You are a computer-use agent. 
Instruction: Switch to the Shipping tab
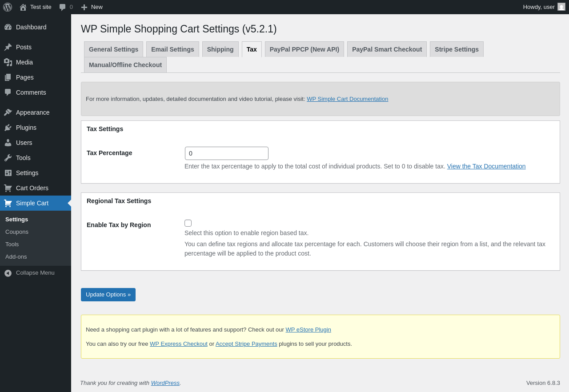220,49
